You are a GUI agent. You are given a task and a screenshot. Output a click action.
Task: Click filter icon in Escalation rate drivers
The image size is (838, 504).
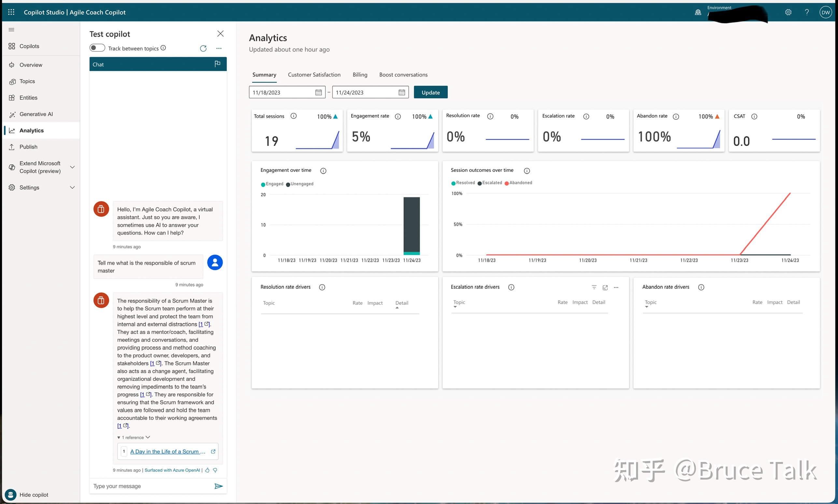(594, 287)
